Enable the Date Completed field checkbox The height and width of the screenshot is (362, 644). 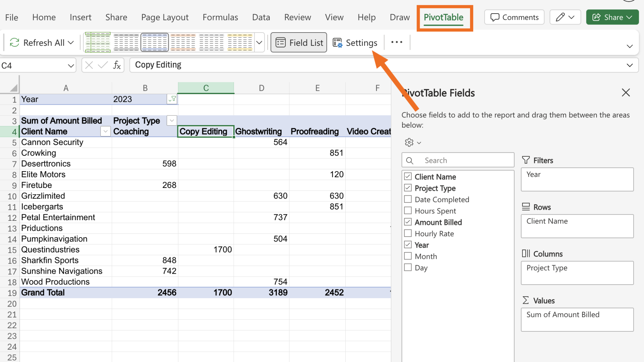coord(408,199)
